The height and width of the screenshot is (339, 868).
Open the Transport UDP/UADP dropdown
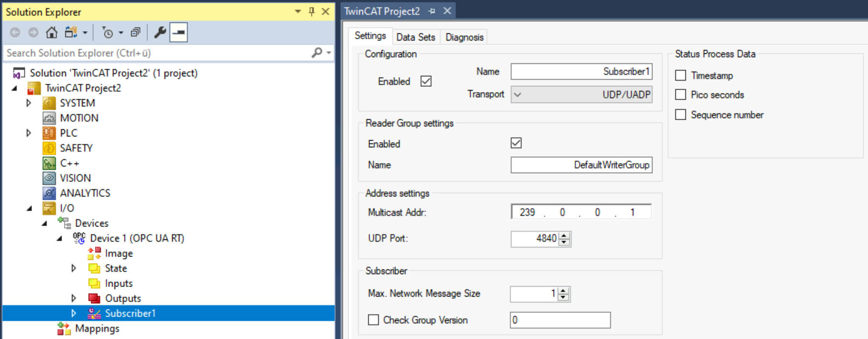[581, 94]
